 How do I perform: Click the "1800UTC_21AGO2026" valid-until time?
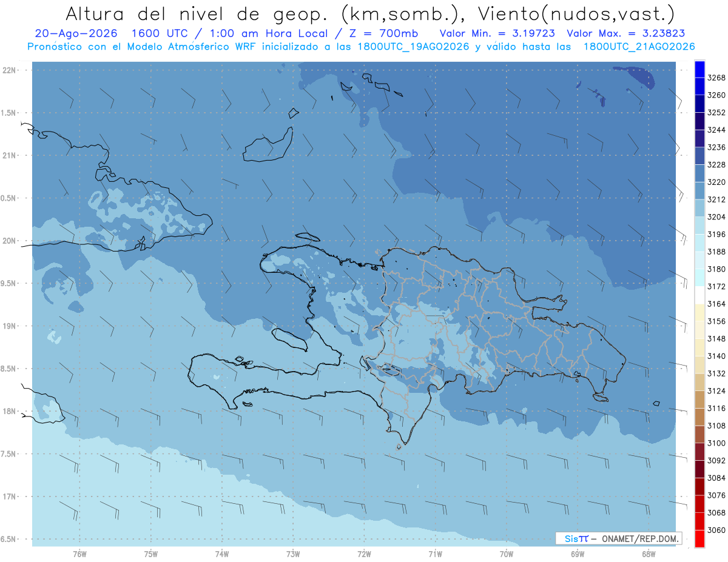pyautogui.click(x=639, y=46)
